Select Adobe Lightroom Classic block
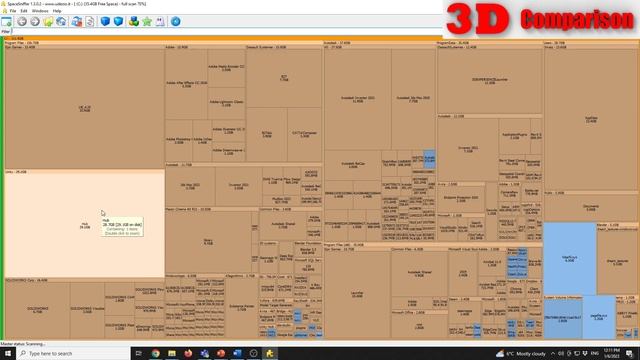This screenshot has width=640, height=360. 226,103
